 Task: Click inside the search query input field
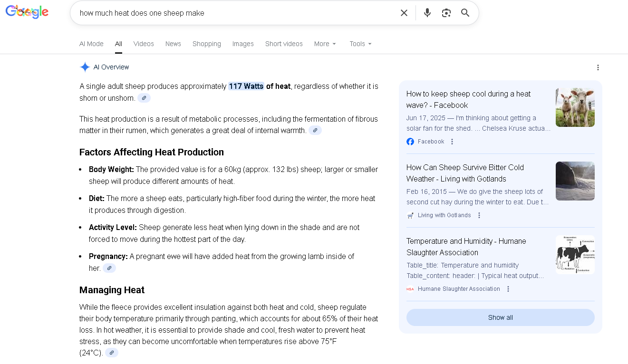[x=233, y=13]
